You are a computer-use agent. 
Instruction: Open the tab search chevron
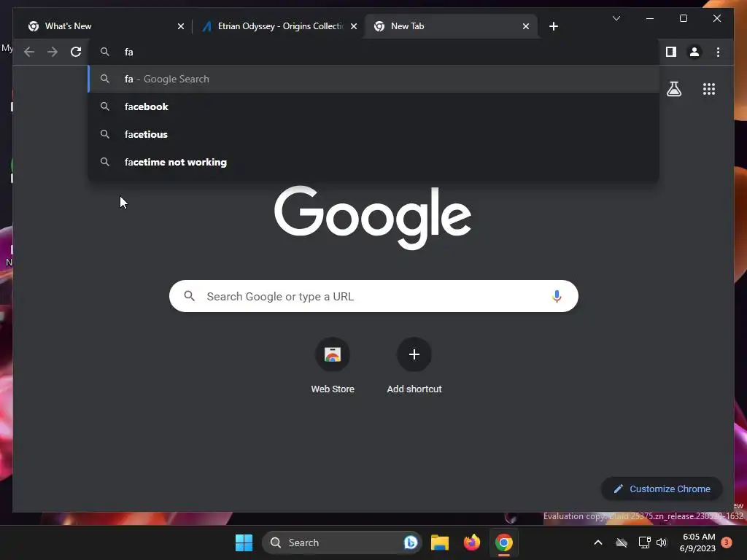616,18
